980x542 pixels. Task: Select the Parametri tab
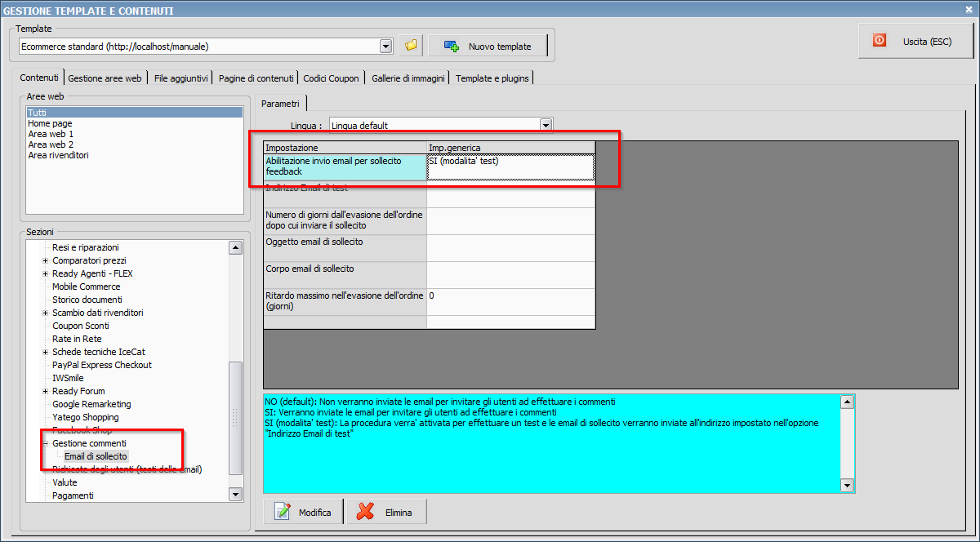point(280,103)
